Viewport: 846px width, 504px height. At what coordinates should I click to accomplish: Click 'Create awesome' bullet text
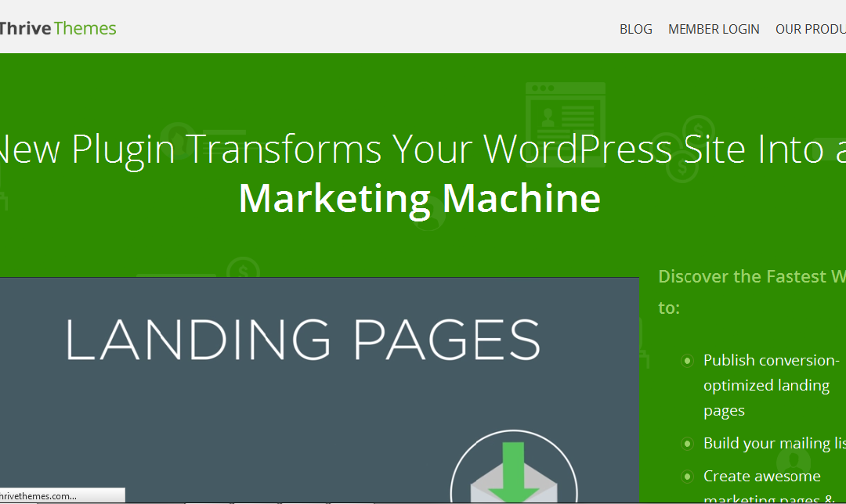coord(762,476)
